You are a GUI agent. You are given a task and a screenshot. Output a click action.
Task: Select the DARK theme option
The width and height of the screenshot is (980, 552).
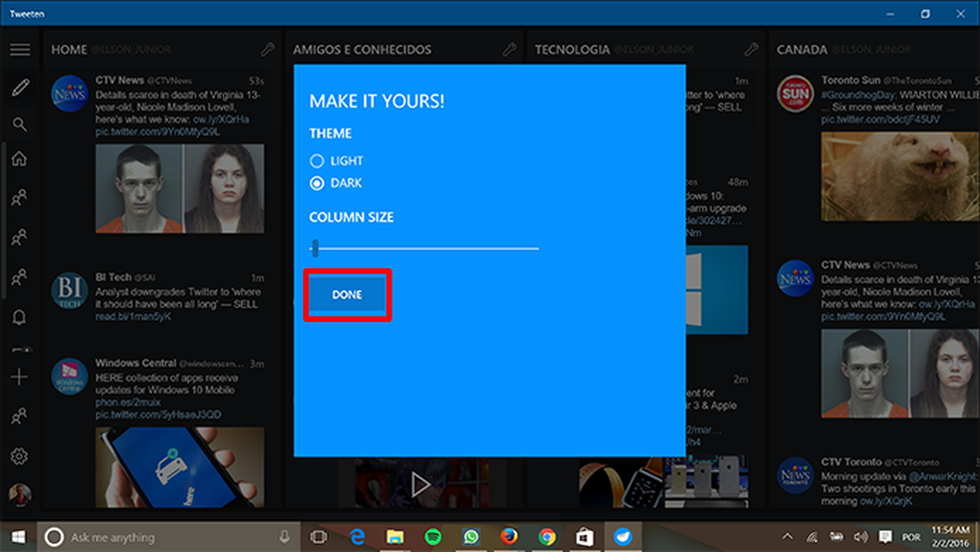tap(337, 183)
